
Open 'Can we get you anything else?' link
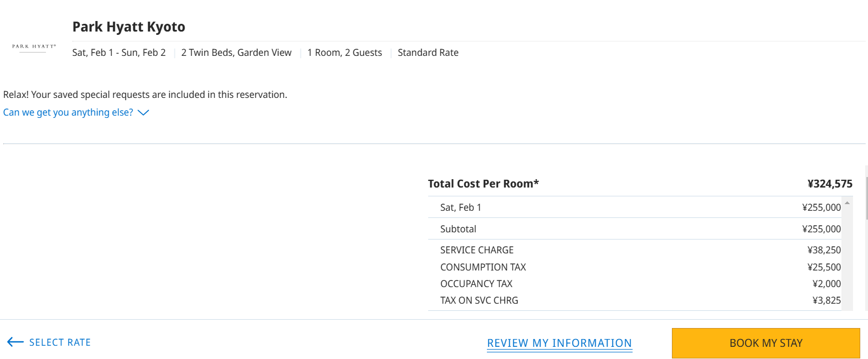tap(68, 112)
